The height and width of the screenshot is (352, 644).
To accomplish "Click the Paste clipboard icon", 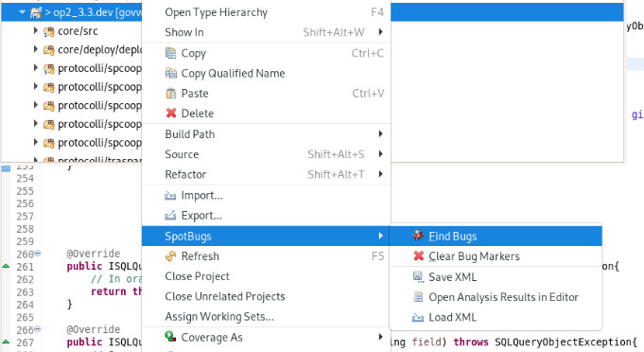I will click(x=171, y=94).
